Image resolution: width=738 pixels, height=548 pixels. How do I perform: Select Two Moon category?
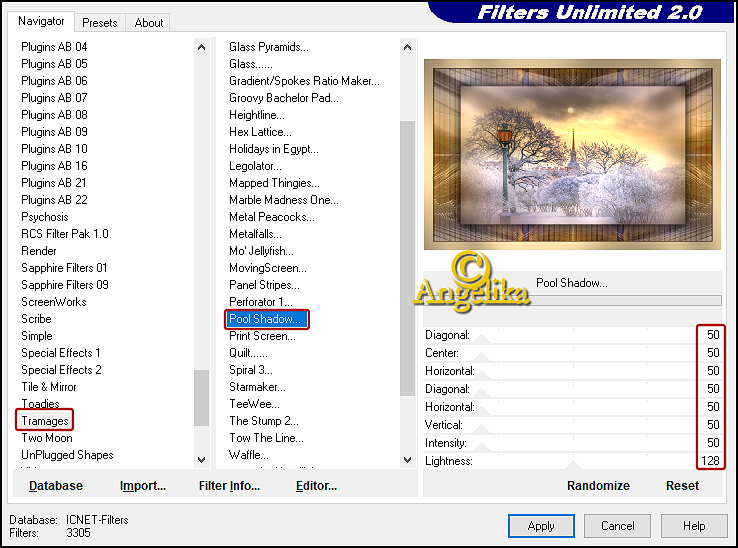[47, 438]
